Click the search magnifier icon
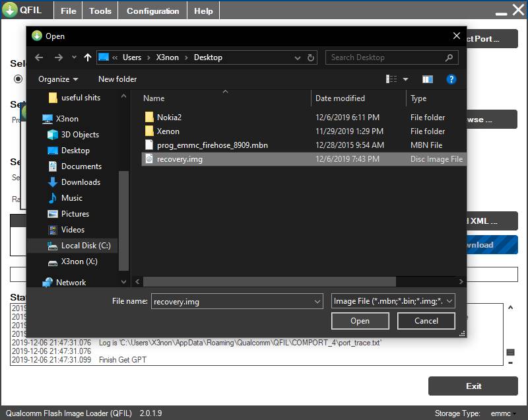The width and height of the screenshot is (528, 420). (449, 57)
